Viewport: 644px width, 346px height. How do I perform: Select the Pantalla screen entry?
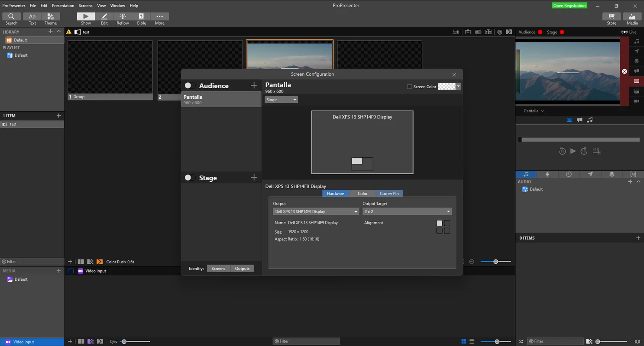pos(221,99)
